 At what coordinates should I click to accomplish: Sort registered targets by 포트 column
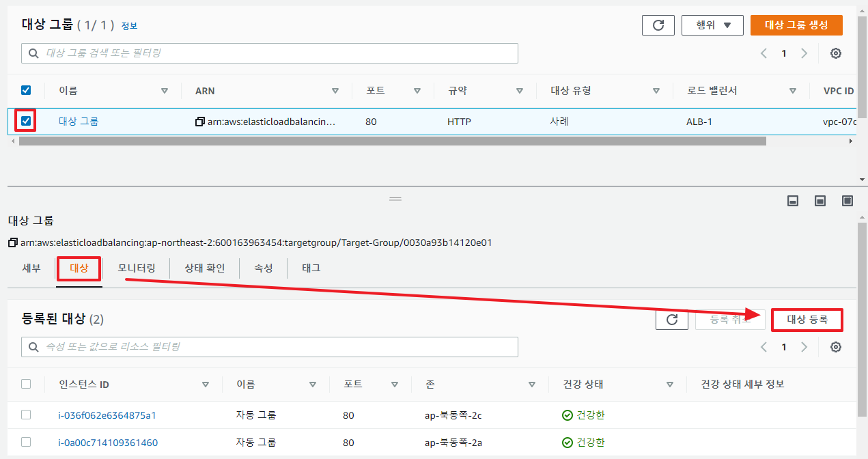395,385
